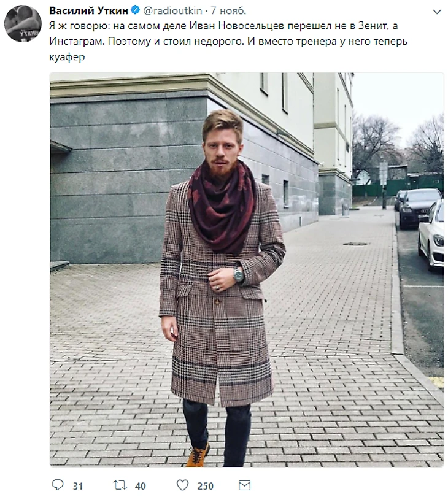Open the tweet options chevron menu
The height and width of the screenshot is (497, 448).
pyautogui.click(x=437, y=12)
